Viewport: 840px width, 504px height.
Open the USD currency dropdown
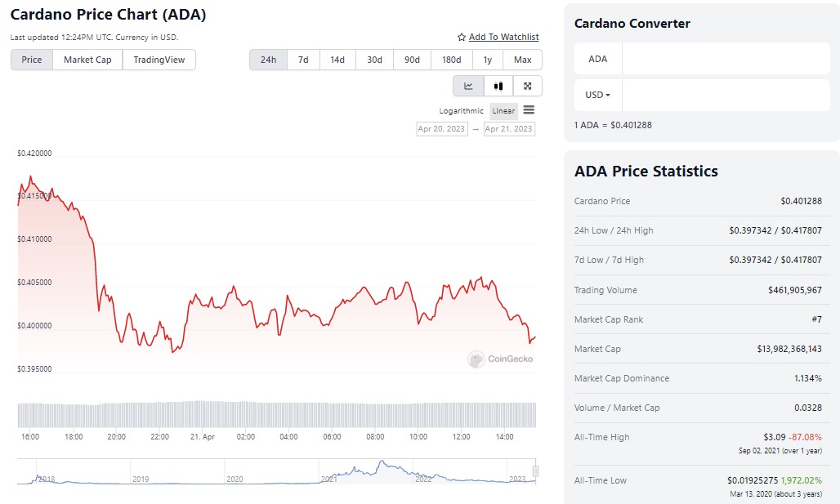597,95
